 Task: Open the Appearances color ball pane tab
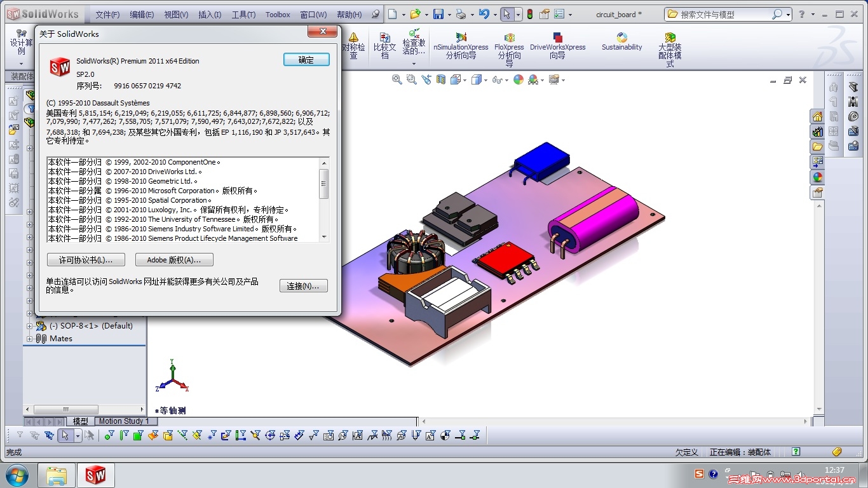(817, 177)
